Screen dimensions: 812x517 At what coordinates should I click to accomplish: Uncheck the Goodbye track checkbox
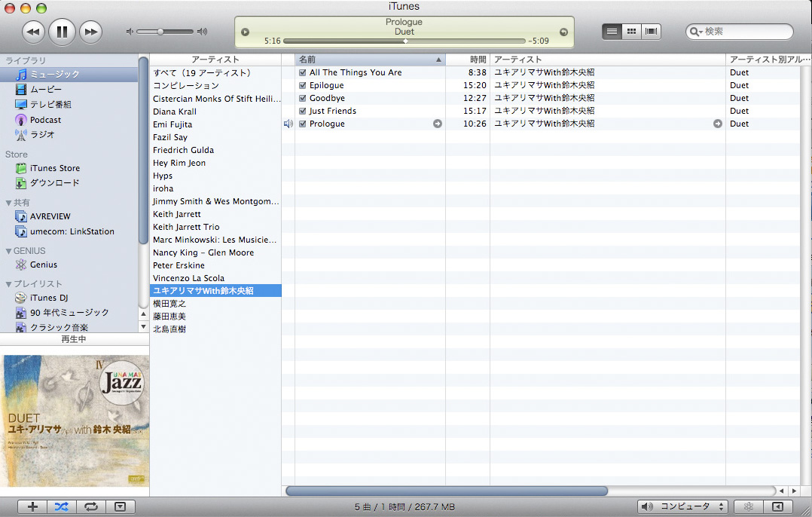[303, 99]
